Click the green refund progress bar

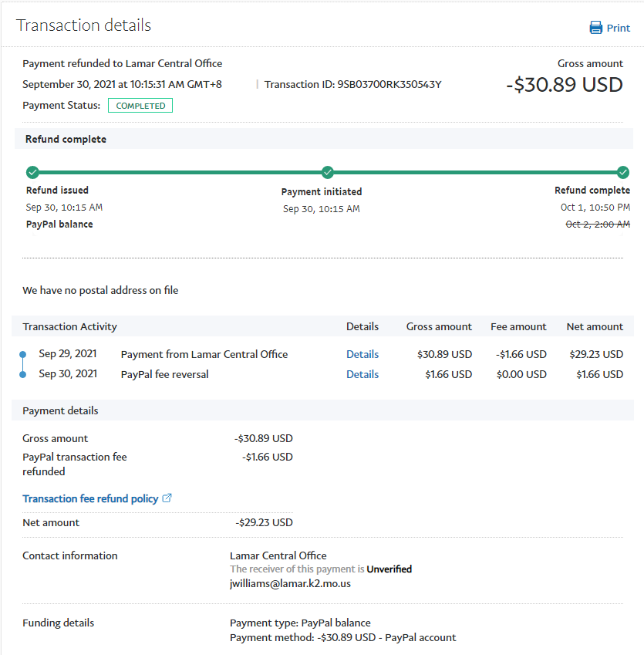180,172
